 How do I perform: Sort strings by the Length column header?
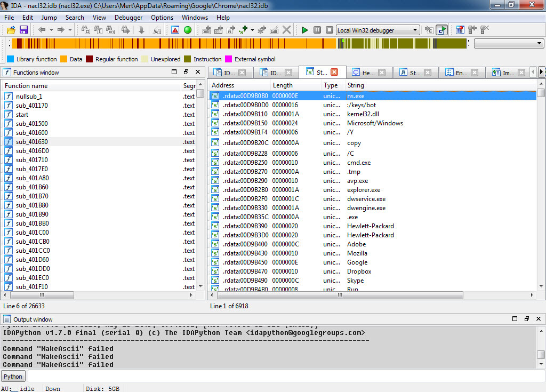point(295,85)
